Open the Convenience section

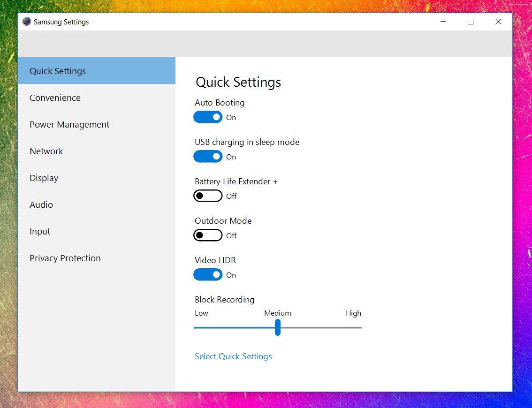[97, 98]
